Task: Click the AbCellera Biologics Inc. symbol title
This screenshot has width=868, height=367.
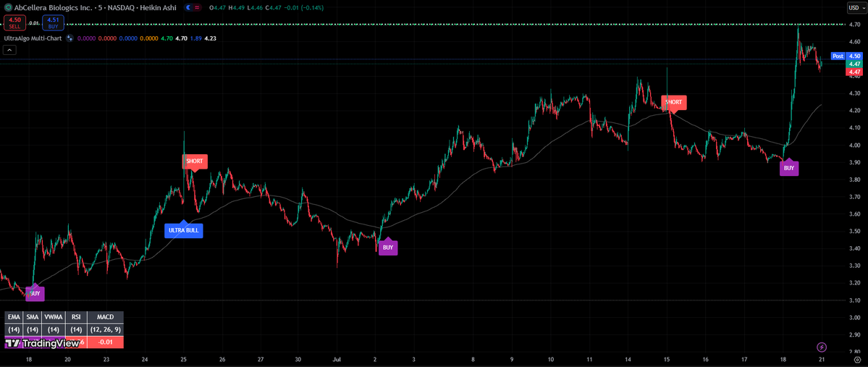Action: pyautogui.click(x=51, y=7)
